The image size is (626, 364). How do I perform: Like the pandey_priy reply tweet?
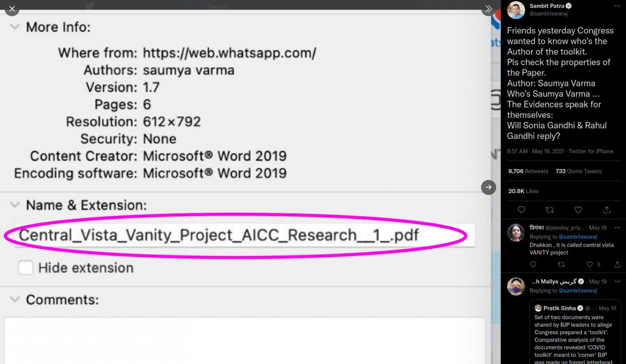pyautogui.click(x=590, y=264)
